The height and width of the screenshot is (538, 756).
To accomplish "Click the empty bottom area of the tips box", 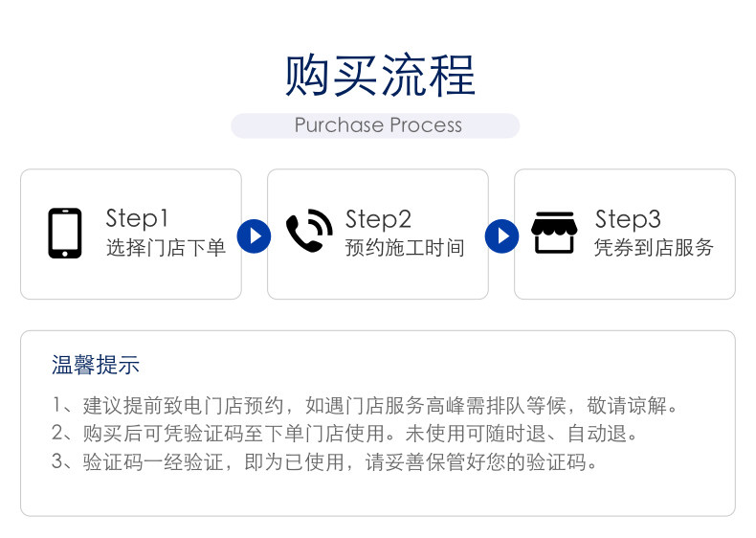I will (378, 495).
